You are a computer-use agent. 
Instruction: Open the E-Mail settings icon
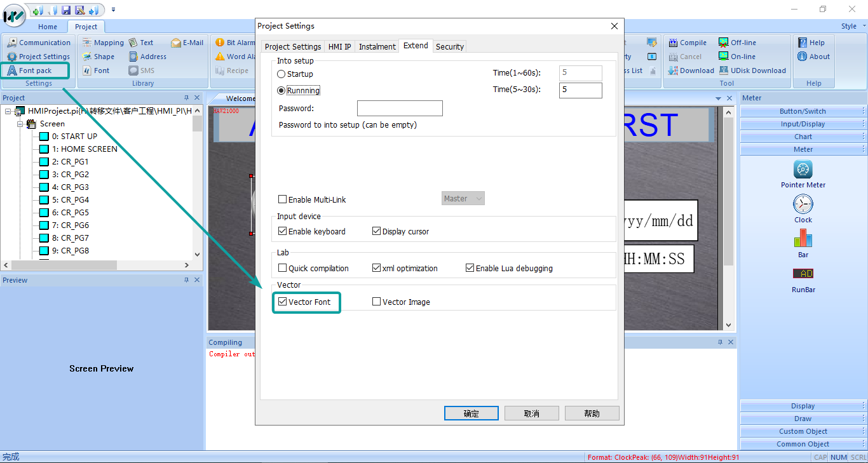[176, 43]
